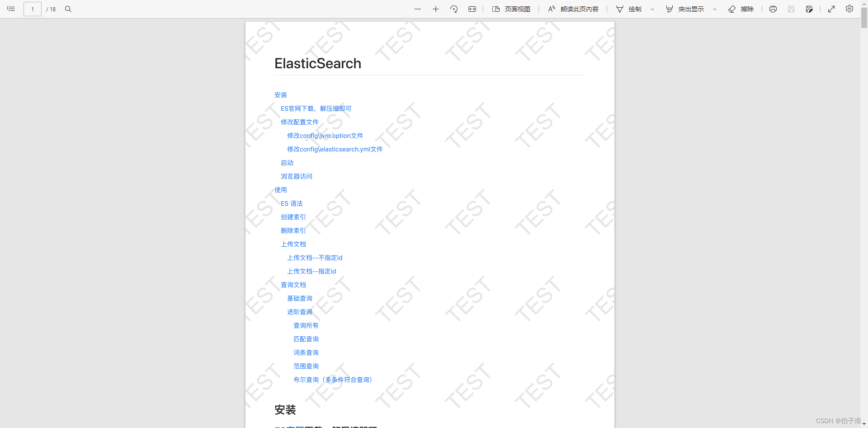The image size is (868, 428).
Task: Jump to 查询所有 entry
Action: [306, 325]
